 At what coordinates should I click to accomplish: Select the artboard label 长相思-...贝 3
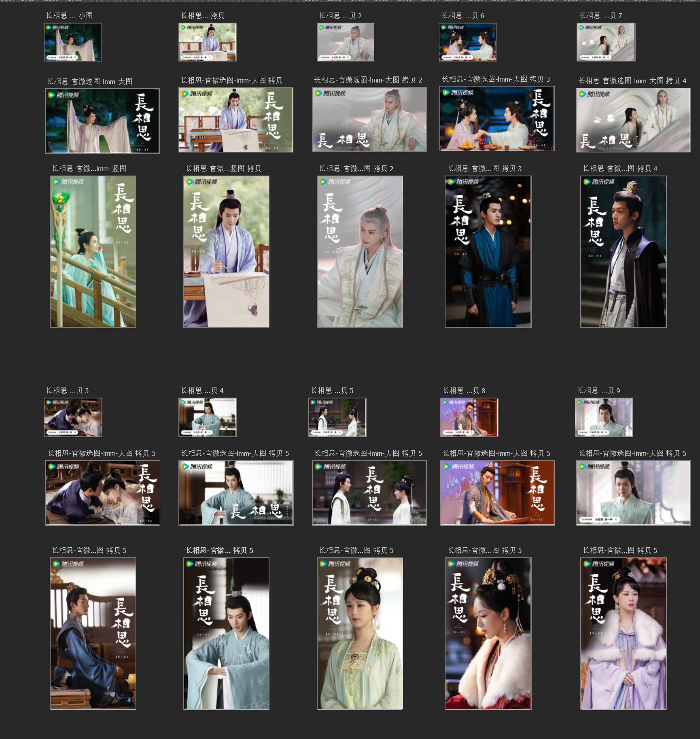pos(67,390)
